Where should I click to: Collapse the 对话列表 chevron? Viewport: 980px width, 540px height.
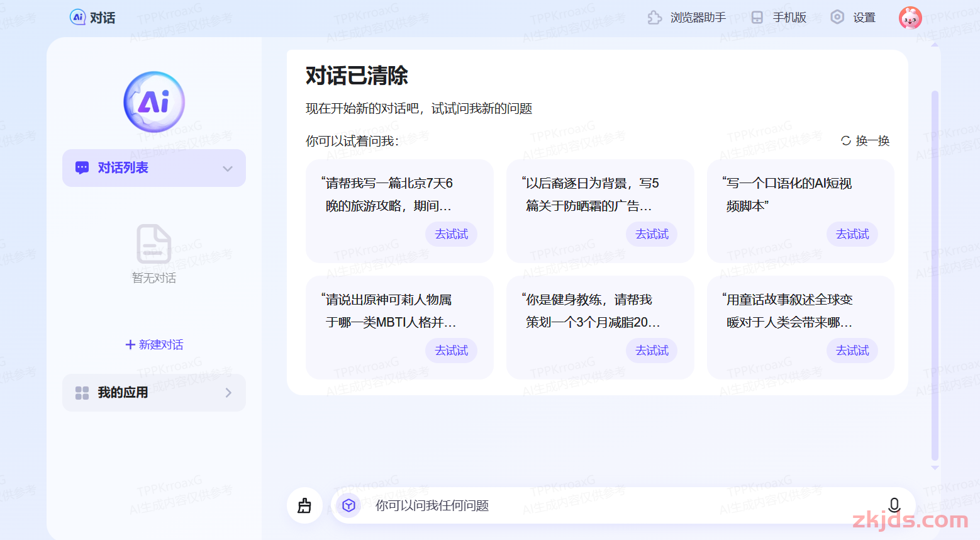click(x=228, y=169)
